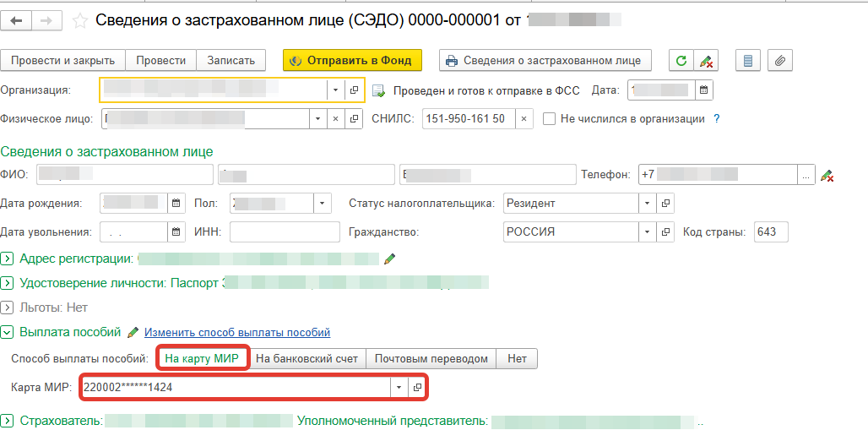Click the СНИЛС field 151-950-161 50
Viewport: 868px width, 441px height.
469,118
